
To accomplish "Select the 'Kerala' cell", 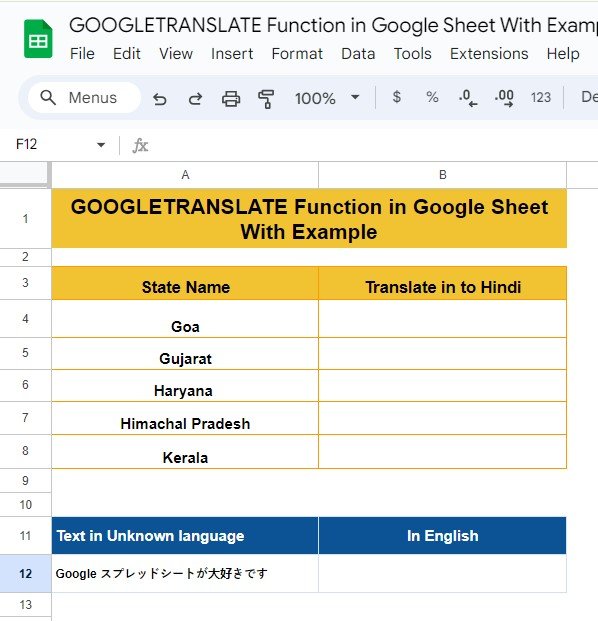I will (185, 451).
